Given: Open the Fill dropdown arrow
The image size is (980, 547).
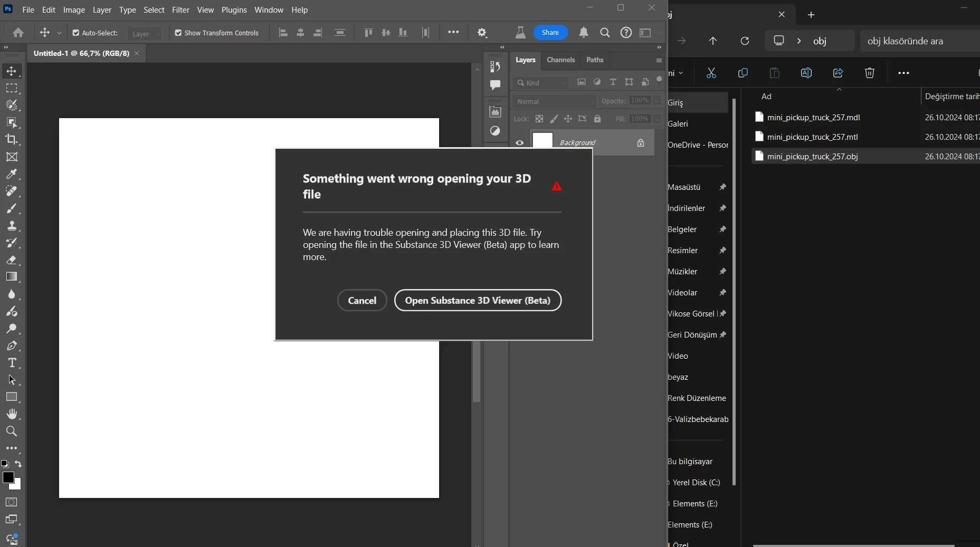Looking at the screenshot, I should (657, 119).
